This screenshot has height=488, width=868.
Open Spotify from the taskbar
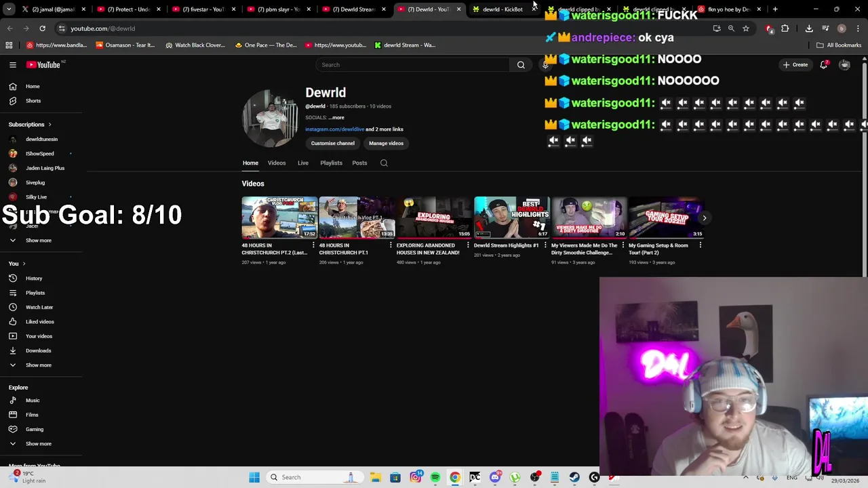click(x=435, y=477)
